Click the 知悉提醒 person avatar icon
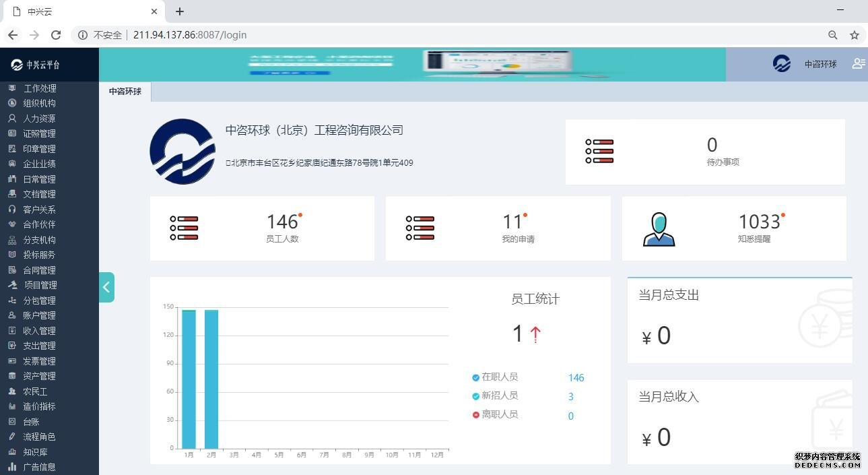 click(659, 229)
